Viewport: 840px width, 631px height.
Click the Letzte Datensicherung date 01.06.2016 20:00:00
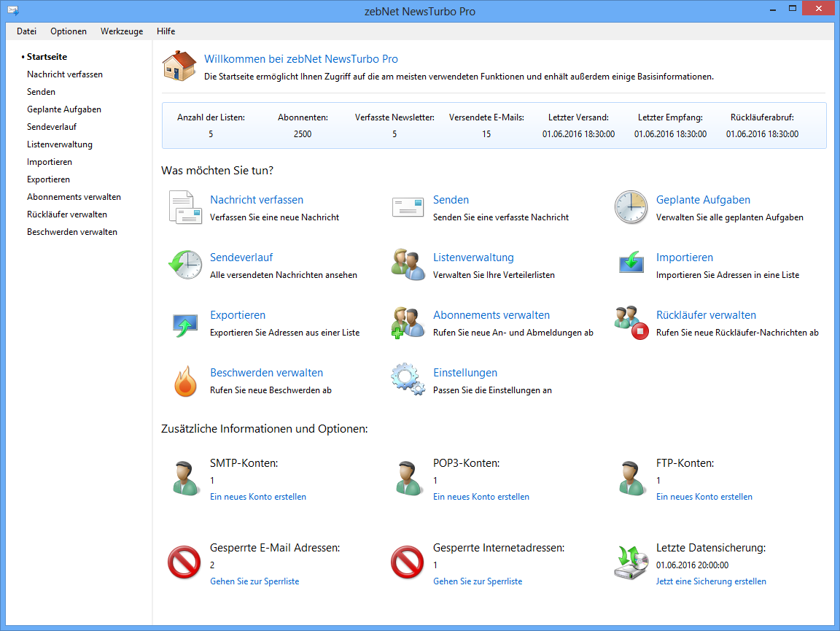click(x=692, y=565)
